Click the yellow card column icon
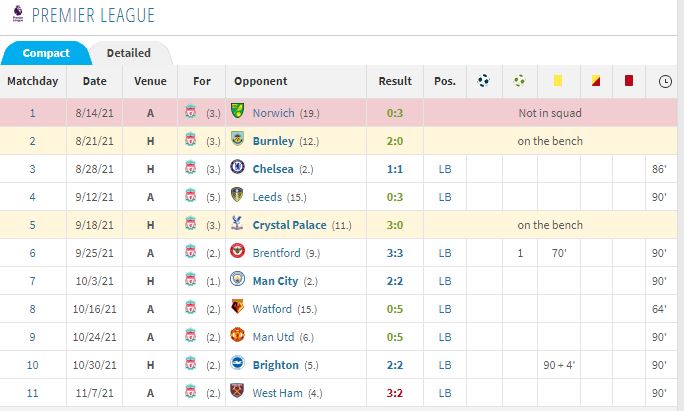This screenshot has height=411, width=684. (x=556, y=81)
